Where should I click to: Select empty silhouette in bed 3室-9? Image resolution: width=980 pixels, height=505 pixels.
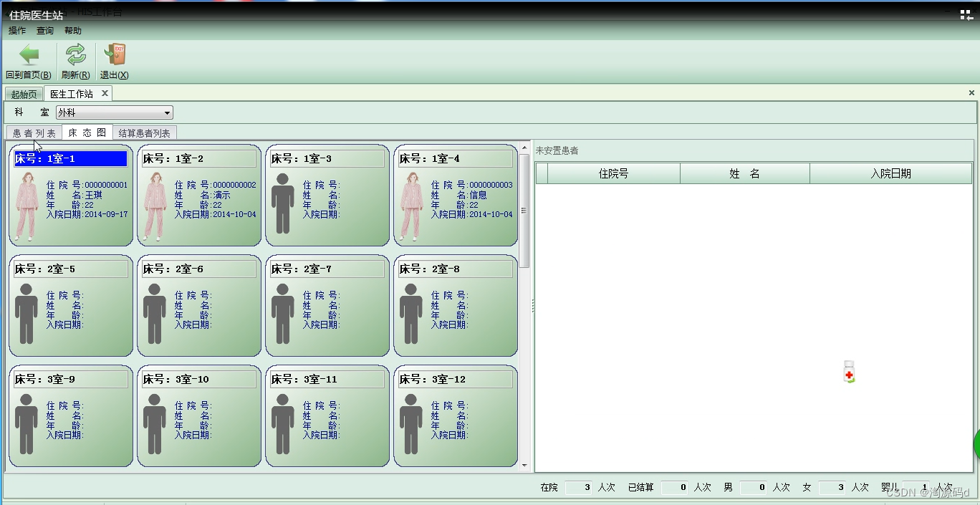tap(27, 424)
